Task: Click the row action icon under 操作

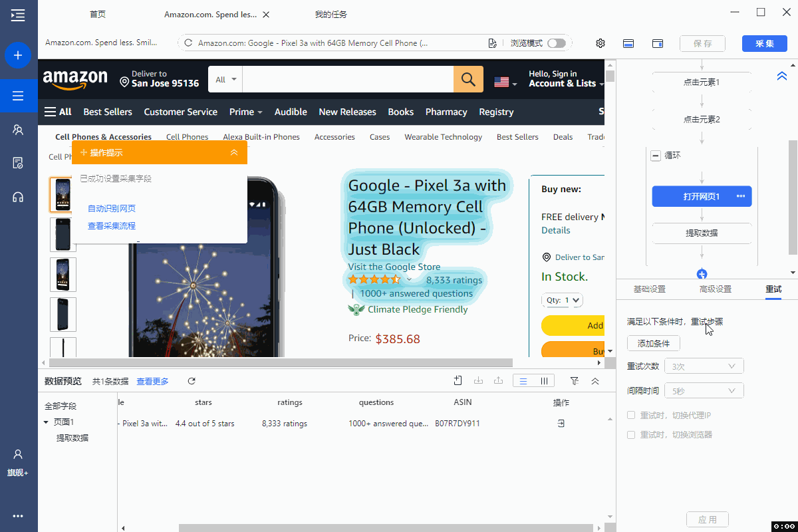Action: [x=561, y=424]
